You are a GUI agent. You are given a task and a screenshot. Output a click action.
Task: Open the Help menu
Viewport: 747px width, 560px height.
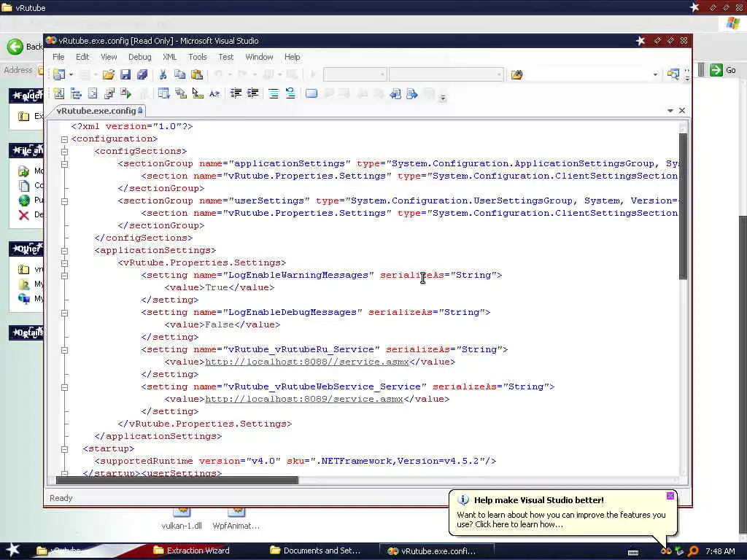292,57
